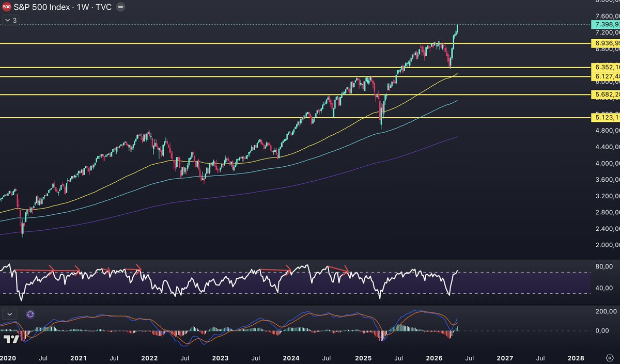
Task: Select the horizontal line price label 6.352
Action: click(x=606, y=67)
